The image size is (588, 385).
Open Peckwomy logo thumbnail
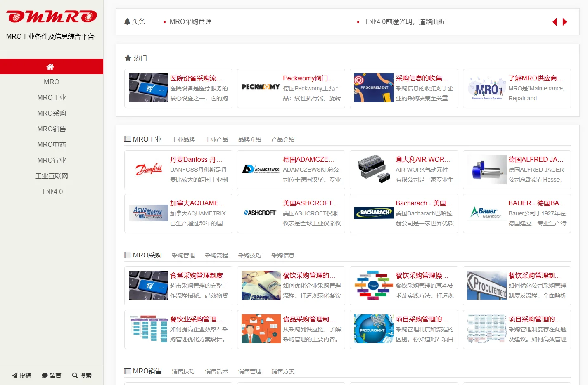click(261, 88)
